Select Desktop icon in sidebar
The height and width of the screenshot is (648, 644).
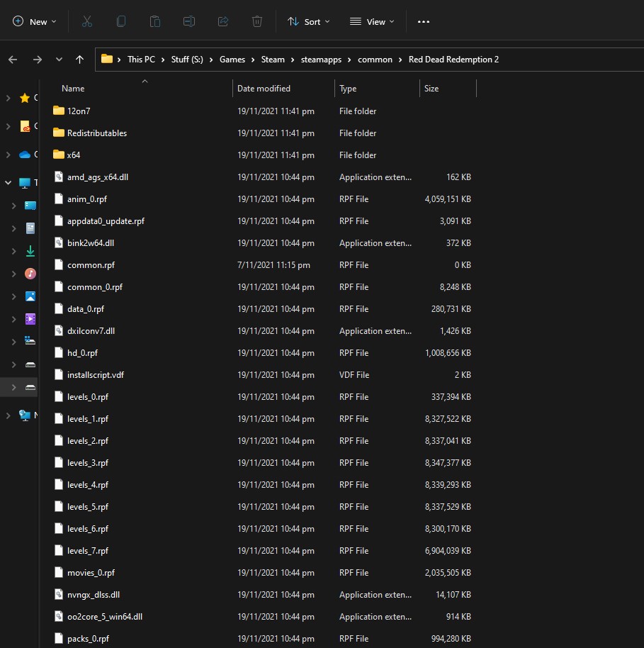point(30,206)
